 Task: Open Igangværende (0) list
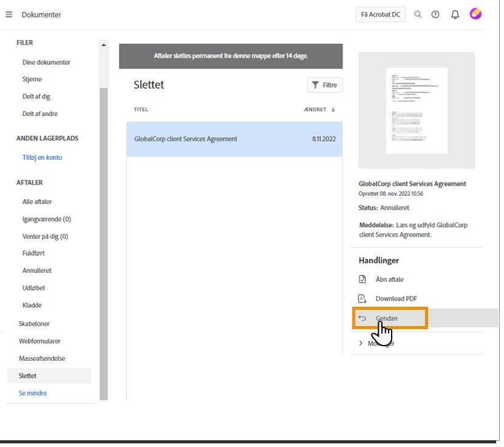pyautogui.click(x=47, y=219)
